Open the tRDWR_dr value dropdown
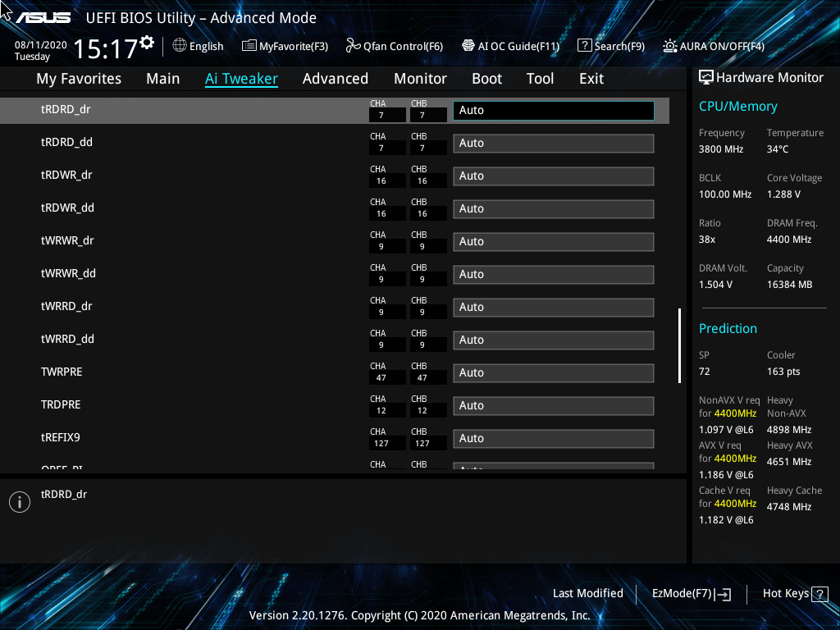The image size is (840, 630). click(553, 176)
